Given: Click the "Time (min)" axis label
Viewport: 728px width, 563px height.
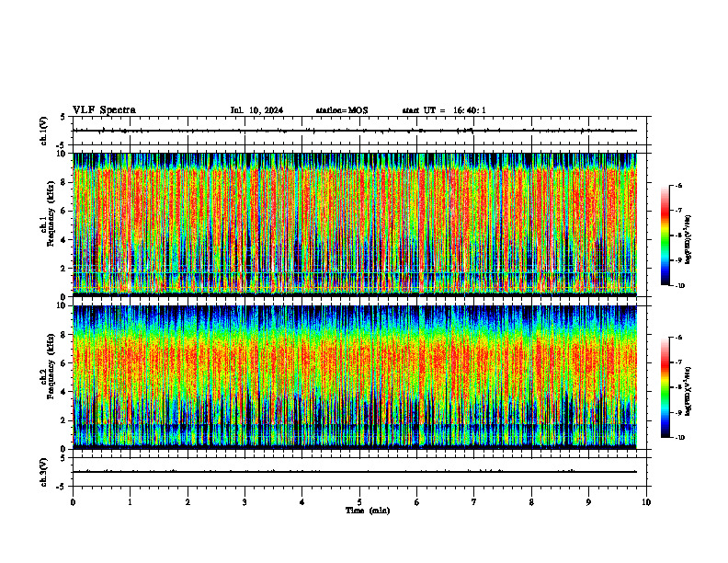Looking at the screenshot, I should (x=368, y=511).
